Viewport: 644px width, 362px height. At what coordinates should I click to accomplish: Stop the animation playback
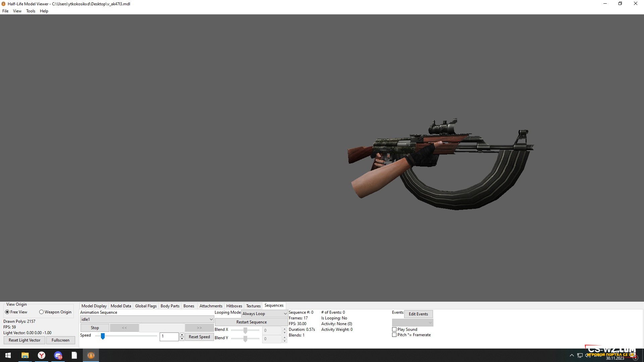[95, 328]
